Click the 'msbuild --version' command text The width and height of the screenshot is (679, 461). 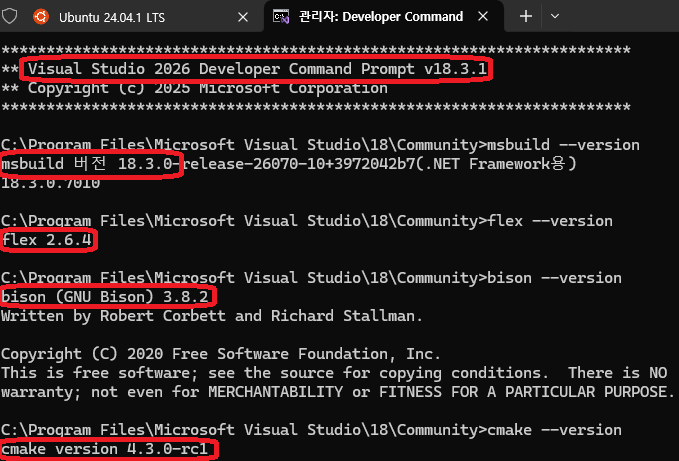point(563,145)
